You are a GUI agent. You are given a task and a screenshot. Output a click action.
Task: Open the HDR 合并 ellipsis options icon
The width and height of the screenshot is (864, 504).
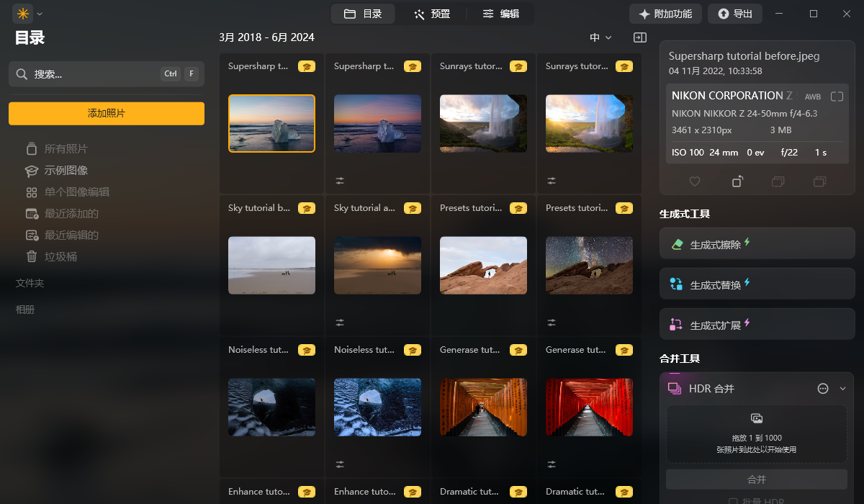(x=823, y=388)
